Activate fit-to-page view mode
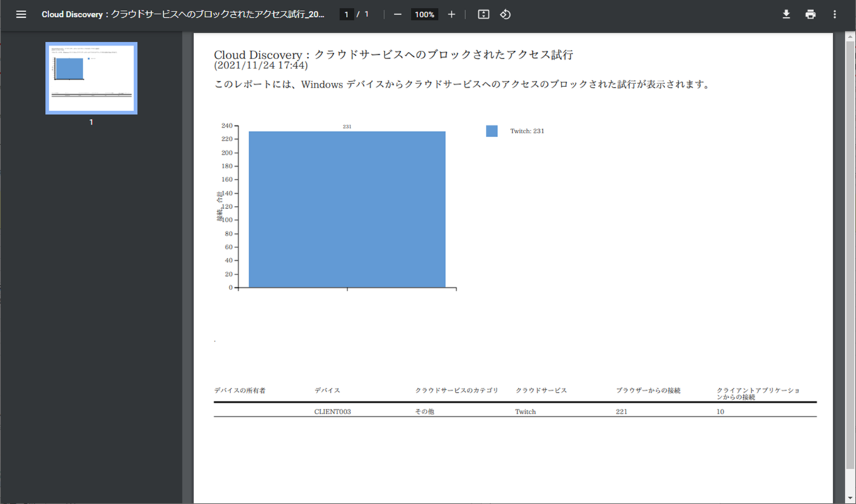Image resolution: width=856 pixels, height=504 pixels. (x=482, y=14)
